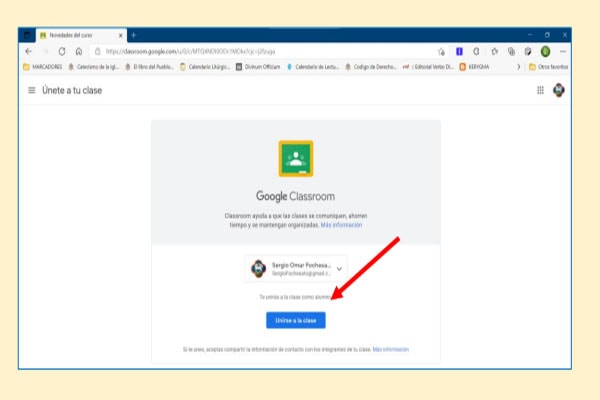Open the KERYGMA bookmark

tap(474, 67)
